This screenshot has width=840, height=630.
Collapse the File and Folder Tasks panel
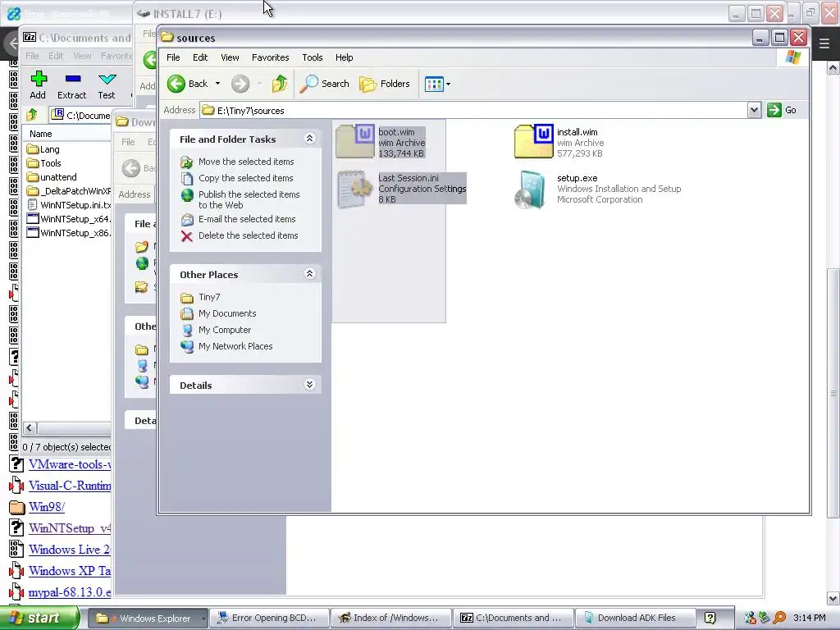pyautogui.click(x=309, y=139)
